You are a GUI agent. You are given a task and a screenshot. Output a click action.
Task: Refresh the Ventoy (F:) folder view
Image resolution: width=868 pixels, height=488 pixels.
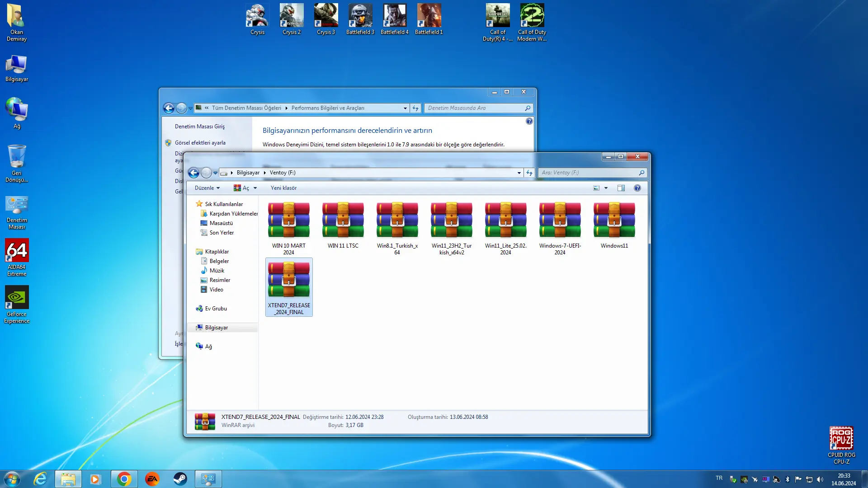pos(529,173)
